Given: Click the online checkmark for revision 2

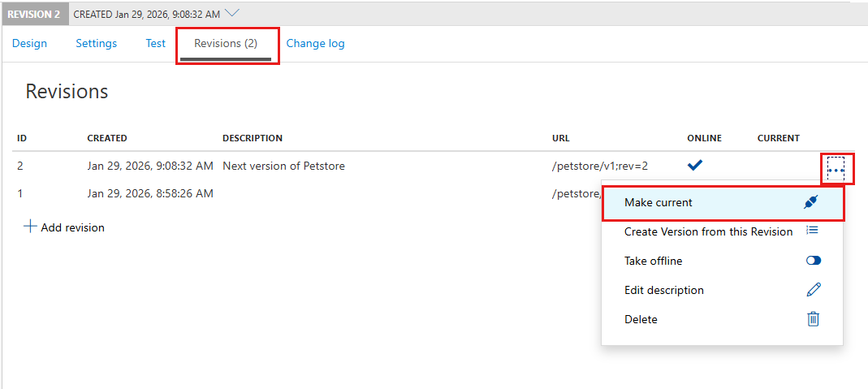Looking at the screenshot, I should tap(695, 166).
